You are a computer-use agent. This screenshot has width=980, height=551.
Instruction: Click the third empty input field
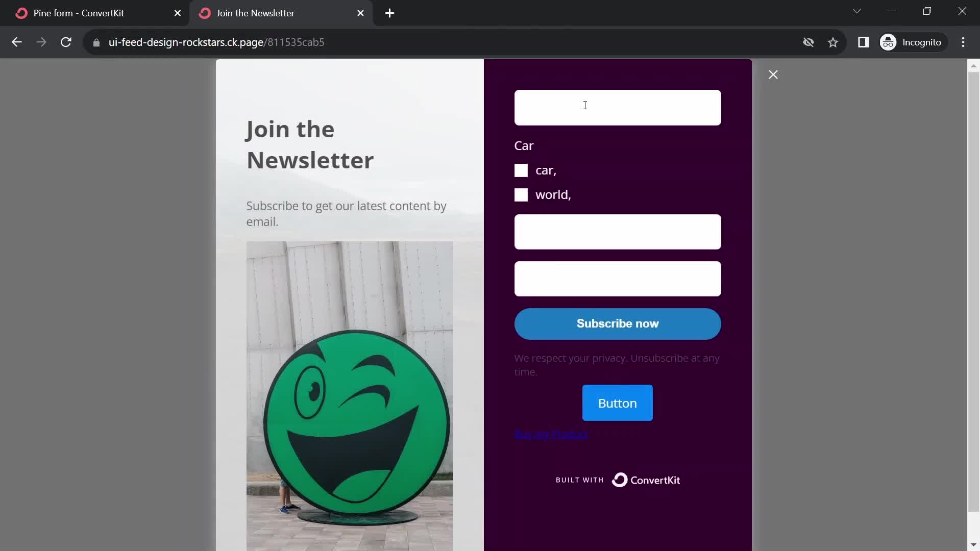coord(617,278)
